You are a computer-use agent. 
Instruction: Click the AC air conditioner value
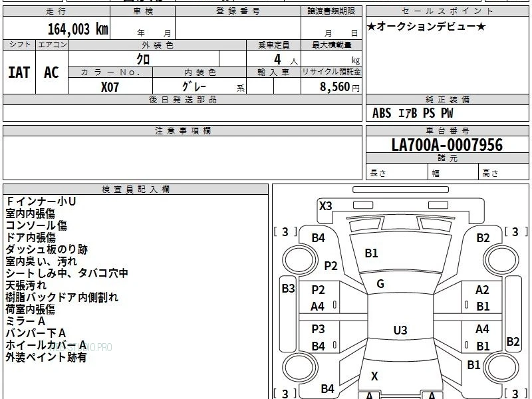coord(52,72)
